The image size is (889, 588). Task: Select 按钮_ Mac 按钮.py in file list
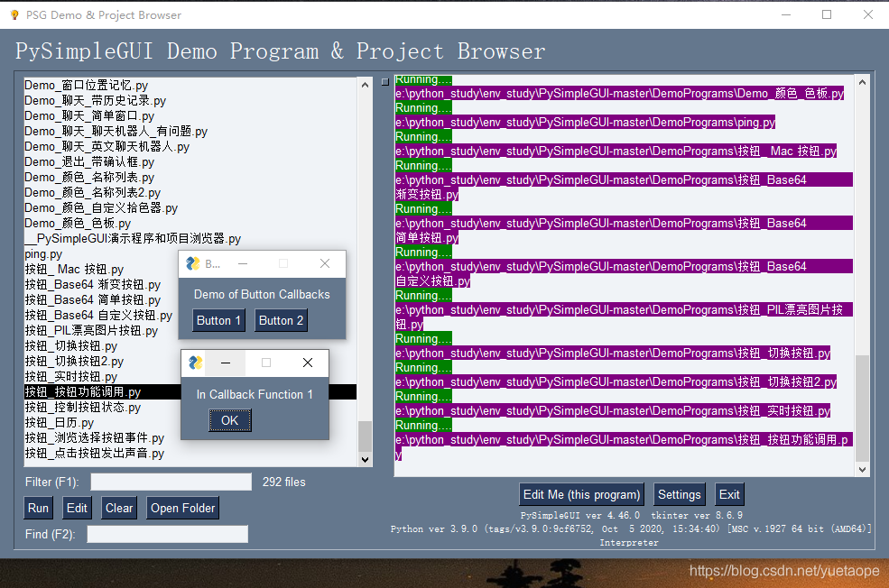(74, 269)
